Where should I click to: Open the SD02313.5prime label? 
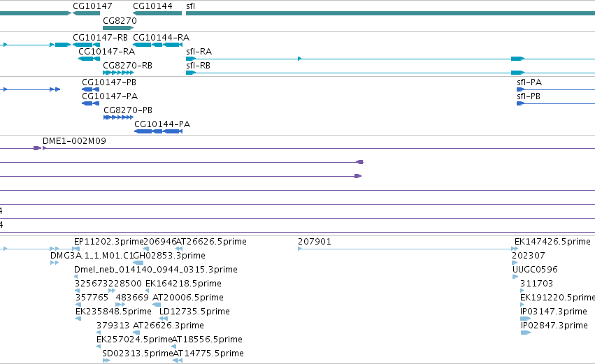[138, 354]
